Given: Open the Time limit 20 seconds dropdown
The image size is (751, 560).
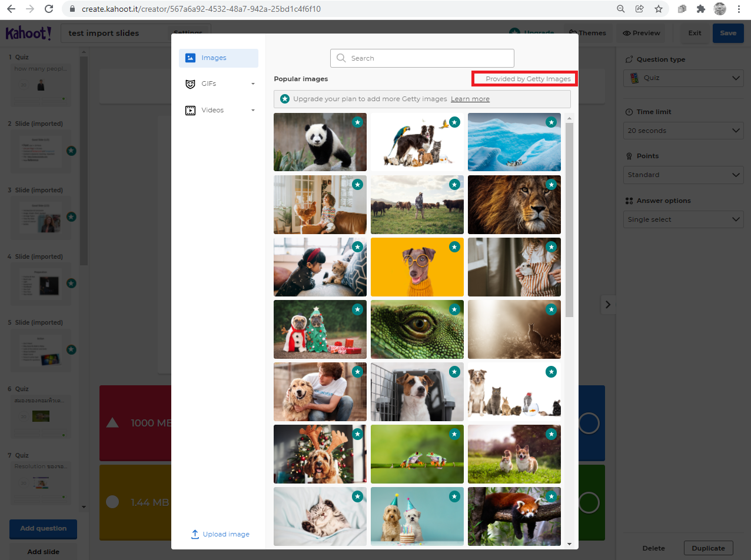Looking at the screenshot, I should pos(683,131).
